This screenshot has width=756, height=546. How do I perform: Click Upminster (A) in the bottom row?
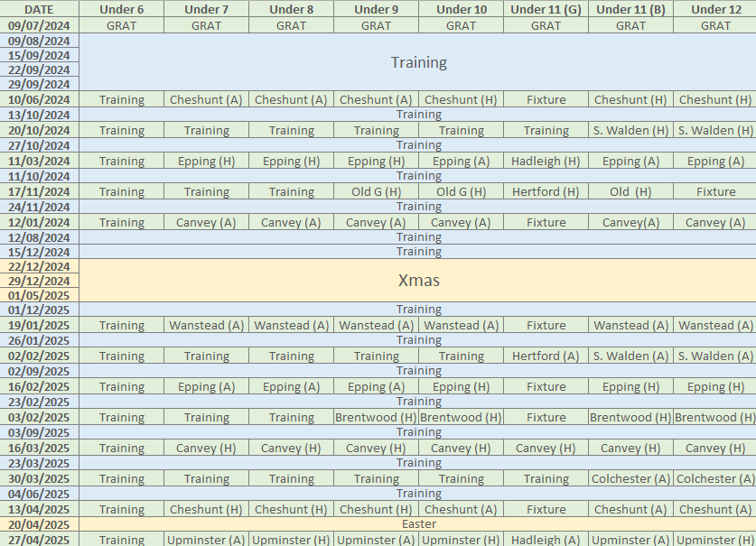[205, 539]
